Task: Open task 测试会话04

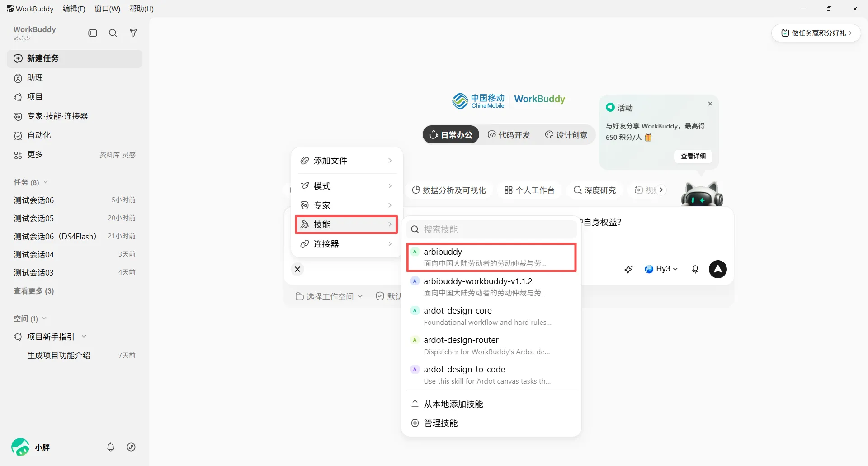Action: (x=75, y=254)
